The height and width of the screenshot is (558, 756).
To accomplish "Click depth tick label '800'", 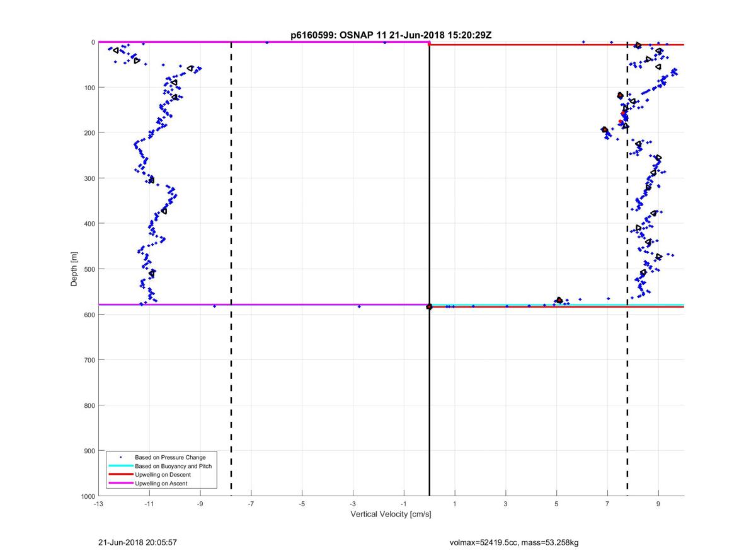I will pos(89,405).
